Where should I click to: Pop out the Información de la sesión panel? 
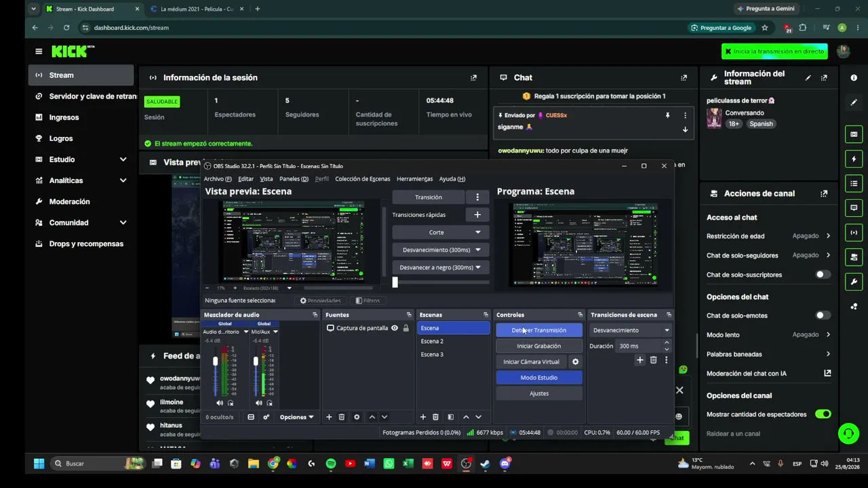coord(473,78)
